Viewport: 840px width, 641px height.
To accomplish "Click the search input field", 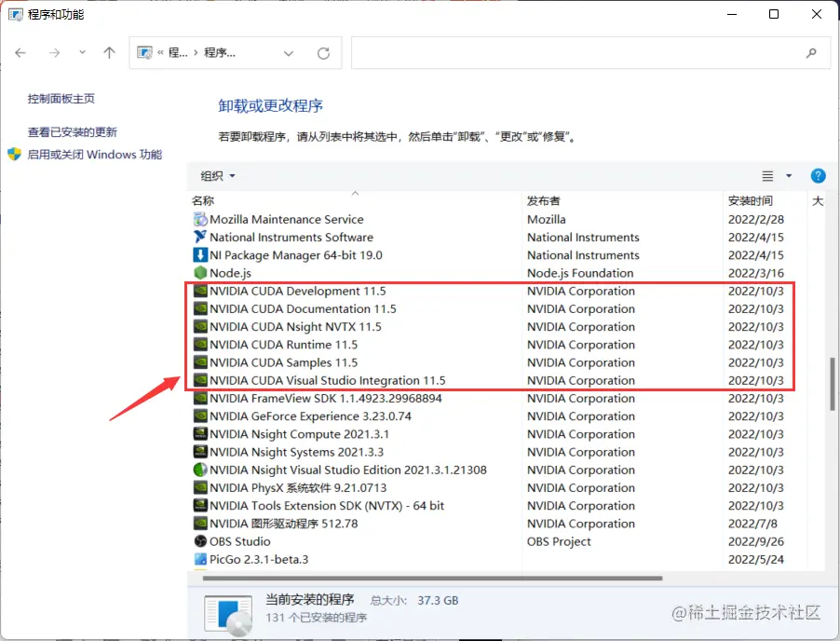I will [591, 52].
